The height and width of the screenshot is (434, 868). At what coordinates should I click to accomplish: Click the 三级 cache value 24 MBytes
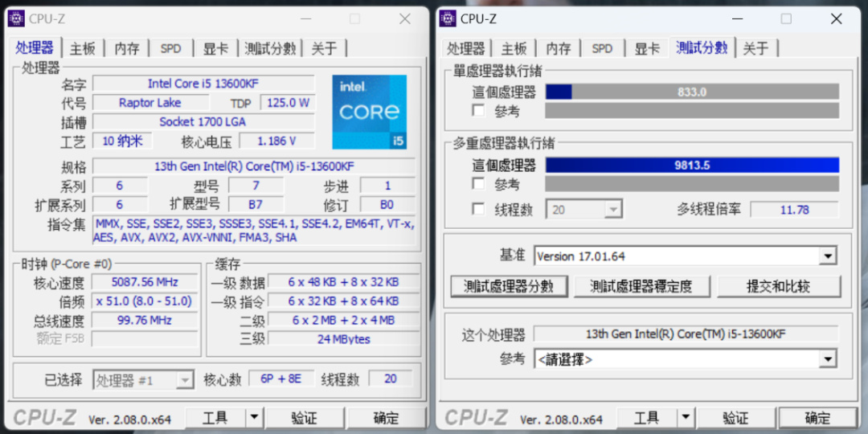pyautogui.click(x=343, y=339)
